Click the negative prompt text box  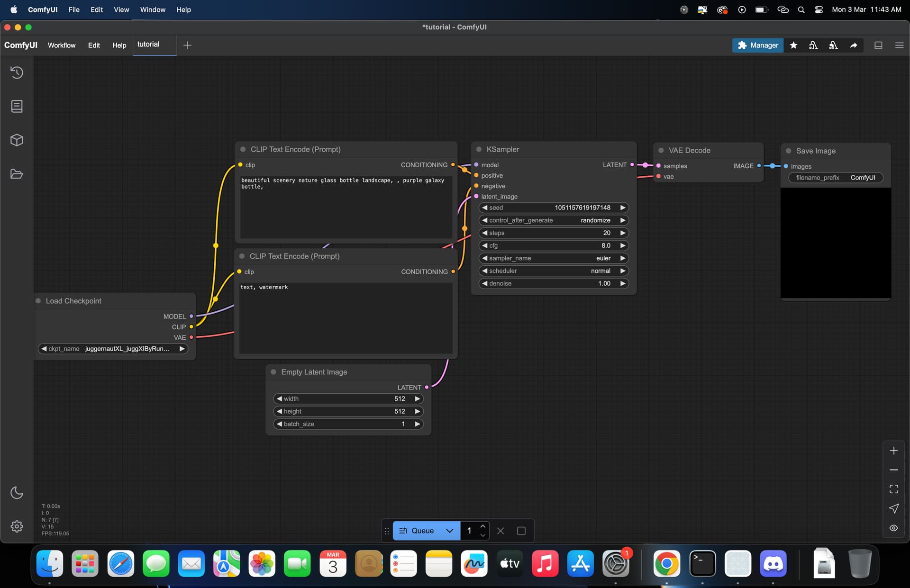coord(346,318)
